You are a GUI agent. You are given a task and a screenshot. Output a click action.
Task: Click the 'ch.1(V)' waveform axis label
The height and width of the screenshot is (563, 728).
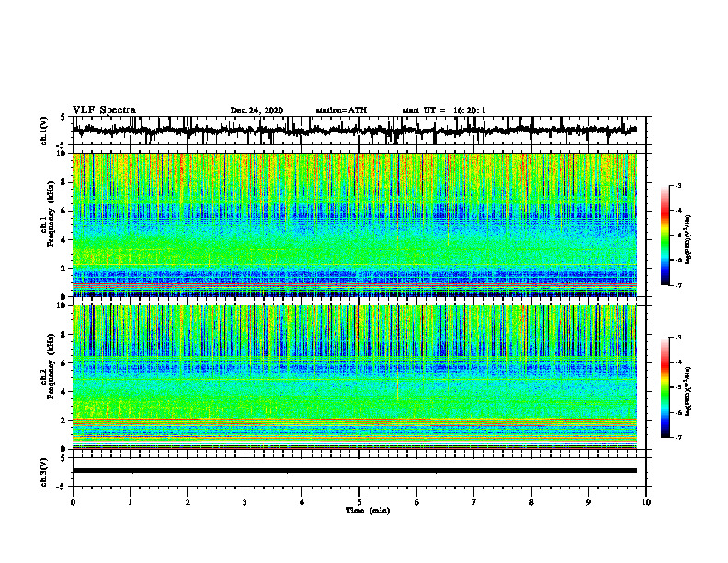click(44, 131)
